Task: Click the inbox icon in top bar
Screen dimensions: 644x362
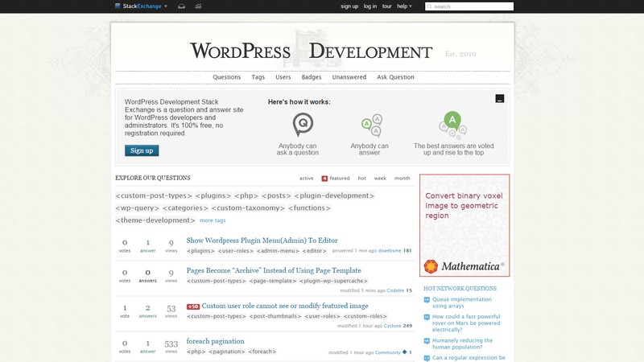Action: pyautogui.click(x=182, y=6)
